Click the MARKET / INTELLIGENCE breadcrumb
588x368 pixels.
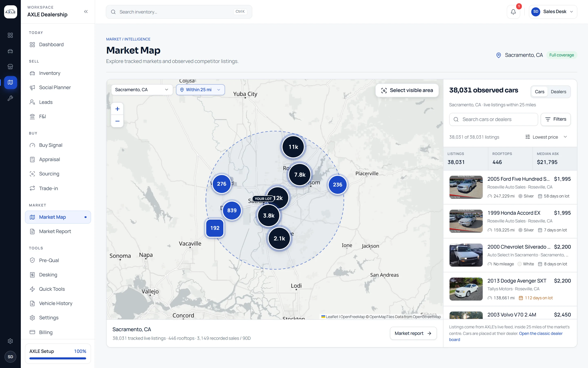128,39
